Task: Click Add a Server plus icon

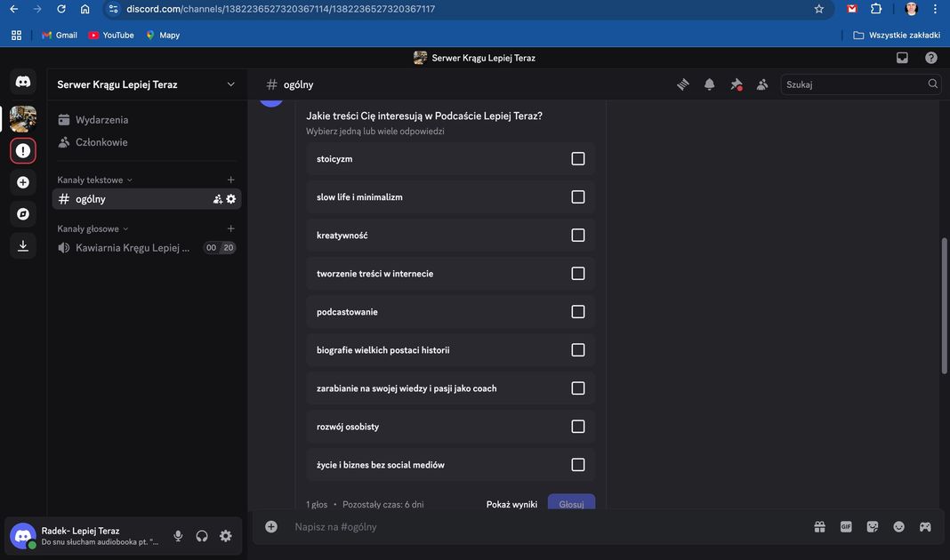Action: [x=23, y=182]
